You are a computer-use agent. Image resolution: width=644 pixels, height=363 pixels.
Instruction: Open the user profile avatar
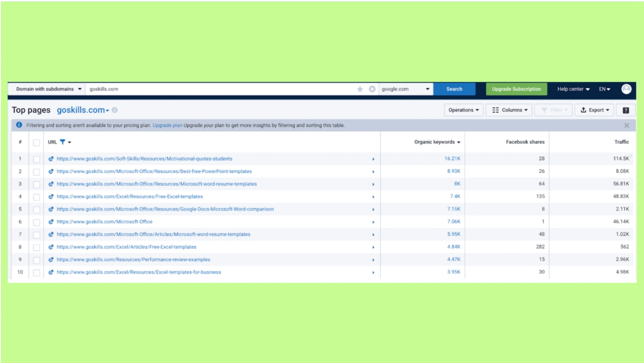coord(626,89)
